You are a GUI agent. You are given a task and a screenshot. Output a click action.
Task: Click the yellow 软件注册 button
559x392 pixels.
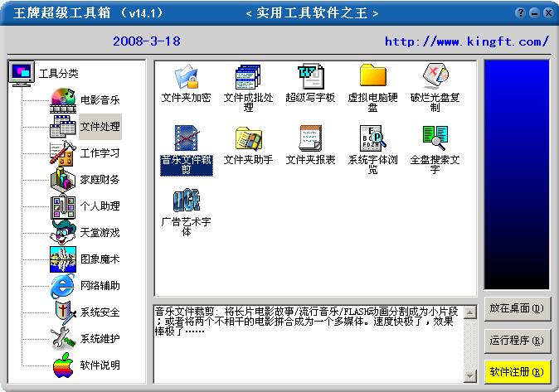click(x=517, y=372)
